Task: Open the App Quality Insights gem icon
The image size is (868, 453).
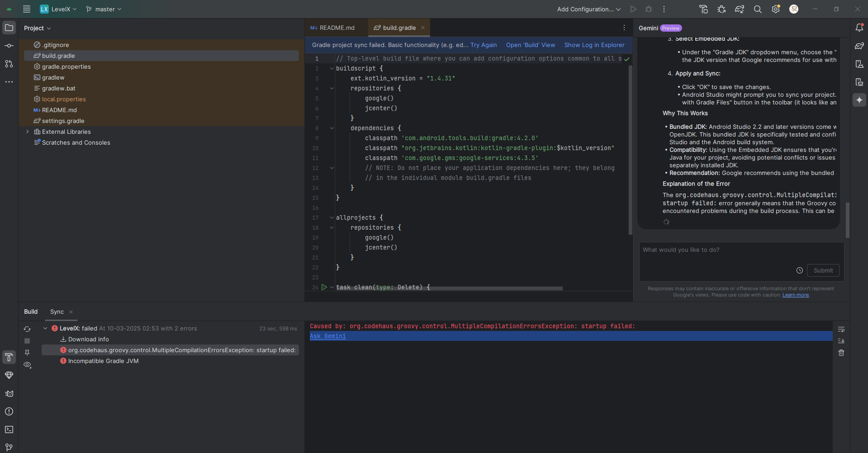Action: [x=9, y=375]
